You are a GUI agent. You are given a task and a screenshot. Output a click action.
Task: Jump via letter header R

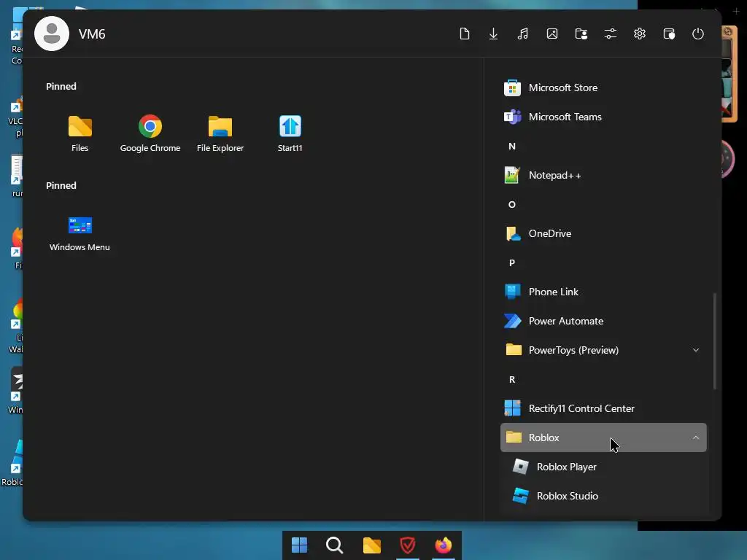point(512,379)
